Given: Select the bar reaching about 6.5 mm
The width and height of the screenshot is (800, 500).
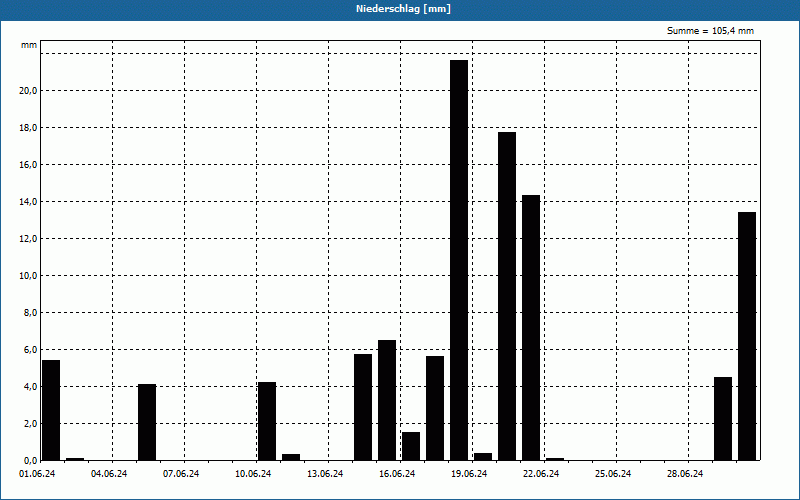Looking at the screenshot, I should [387, 400].
